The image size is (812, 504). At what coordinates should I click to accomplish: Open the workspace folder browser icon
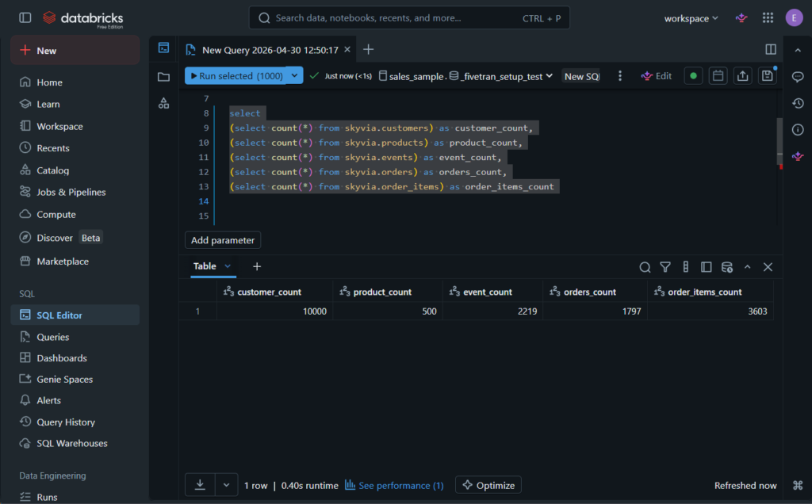(x=163, y=77)
